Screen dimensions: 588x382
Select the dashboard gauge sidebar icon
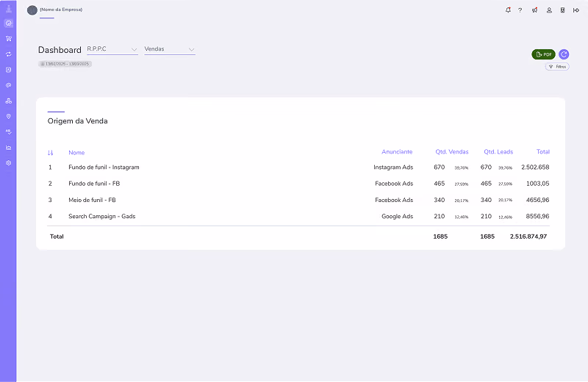coord(9,24)
